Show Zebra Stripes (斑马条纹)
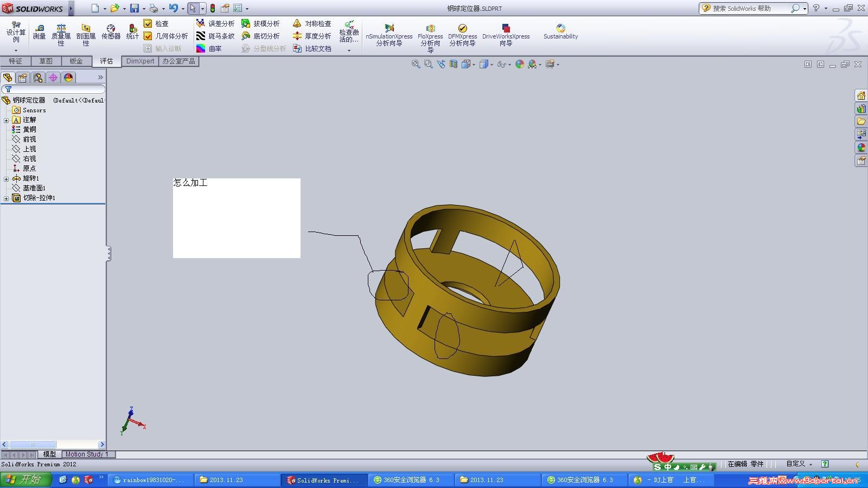The image size is (868, 488). tap(215, 36)
